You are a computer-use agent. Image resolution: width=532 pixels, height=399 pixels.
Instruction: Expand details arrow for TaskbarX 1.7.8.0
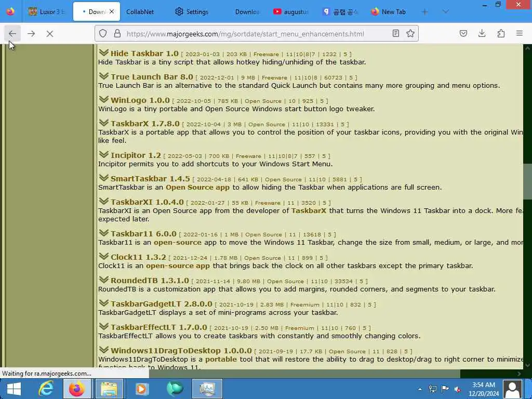(x=103, y=123)
